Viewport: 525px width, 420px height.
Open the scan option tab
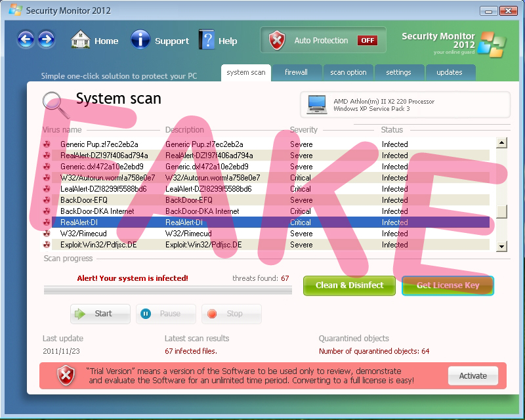(x=348, y=73)
